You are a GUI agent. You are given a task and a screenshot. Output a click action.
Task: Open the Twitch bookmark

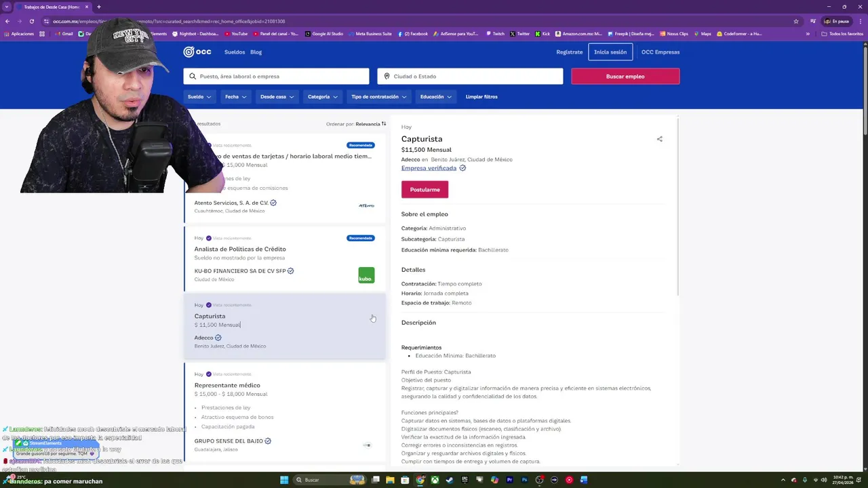click(x=495, y=33)
